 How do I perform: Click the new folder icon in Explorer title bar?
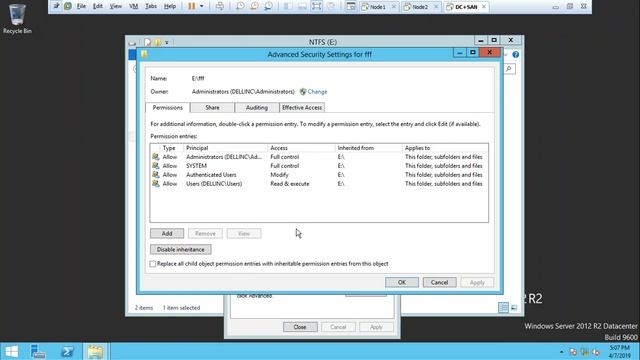tap(157, 42)
